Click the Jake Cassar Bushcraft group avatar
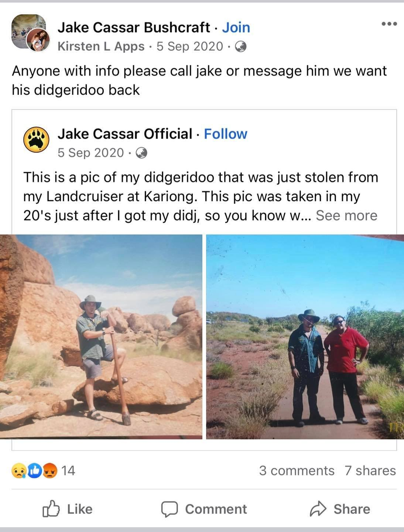Viewport: 404px width, 532px height. 29,32
